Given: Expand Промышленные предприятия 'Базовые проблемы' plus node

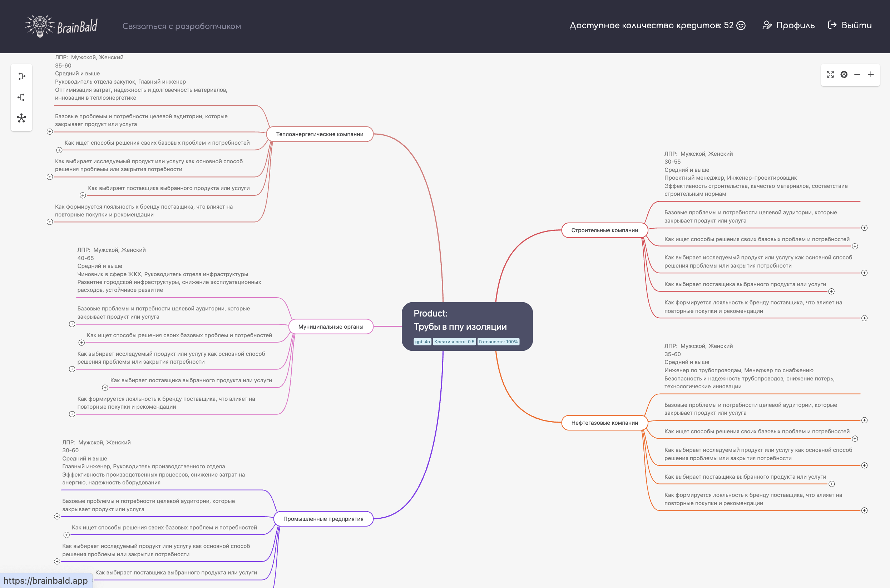Looking at the screenshot, I should click(57, 517).
